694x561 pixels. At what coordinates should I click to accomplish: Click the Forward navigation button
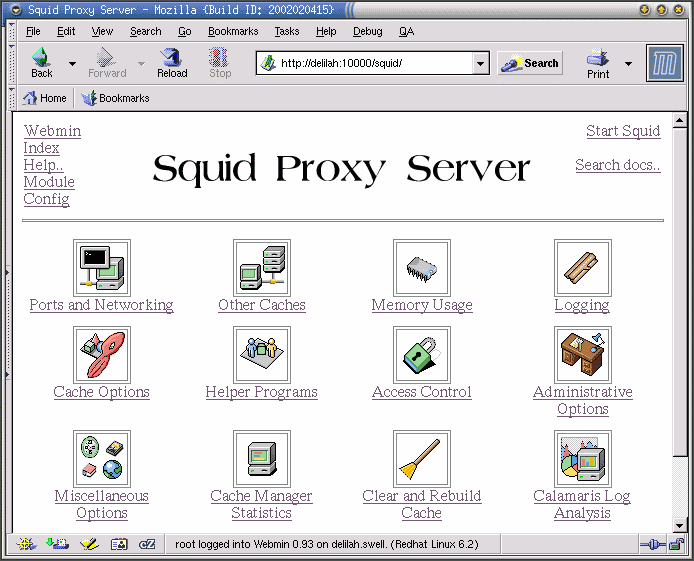click(107, 63)
